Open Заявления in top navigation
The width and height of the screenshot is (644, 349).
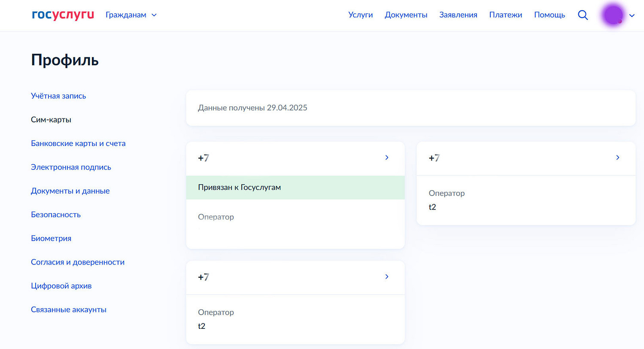pos(458,15)
